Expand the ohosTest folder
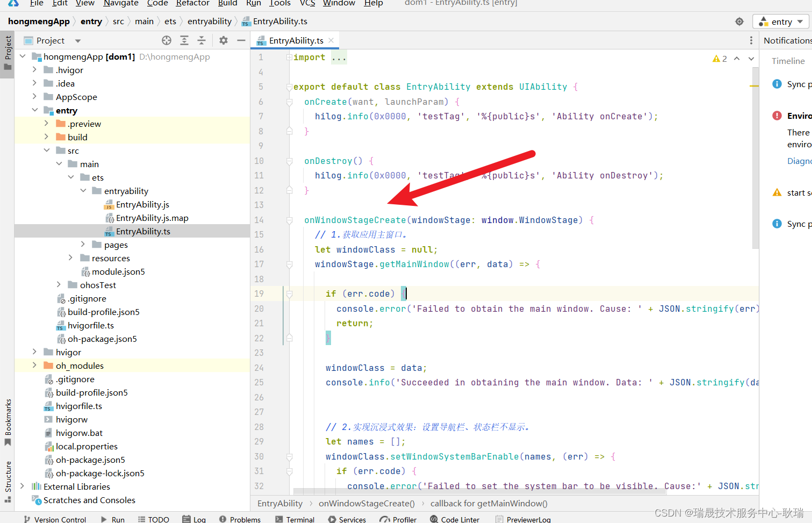812x523 pixels. pos(59,285)
